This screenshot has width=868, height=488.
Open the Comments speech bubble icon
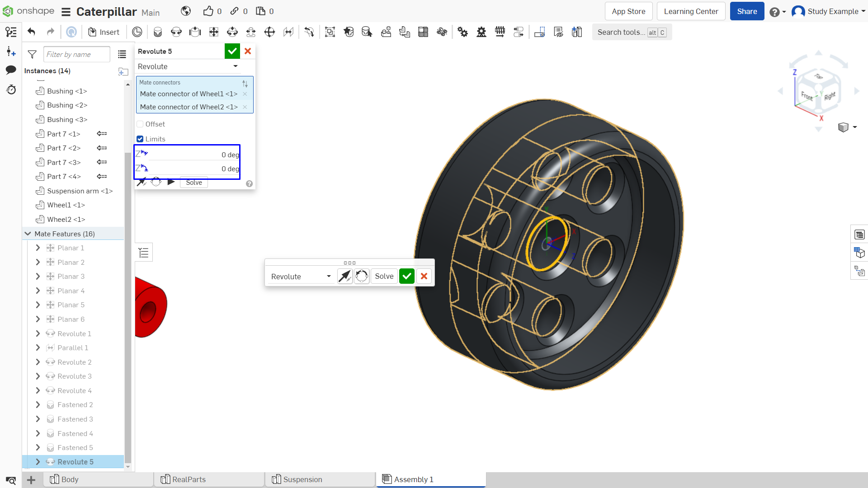click(11, 70)
